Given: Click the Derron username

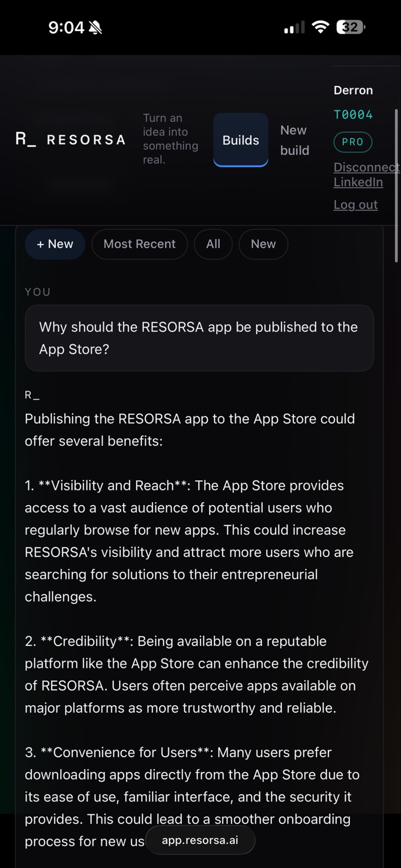Looking at the screenshot, I should pos(353,90).
